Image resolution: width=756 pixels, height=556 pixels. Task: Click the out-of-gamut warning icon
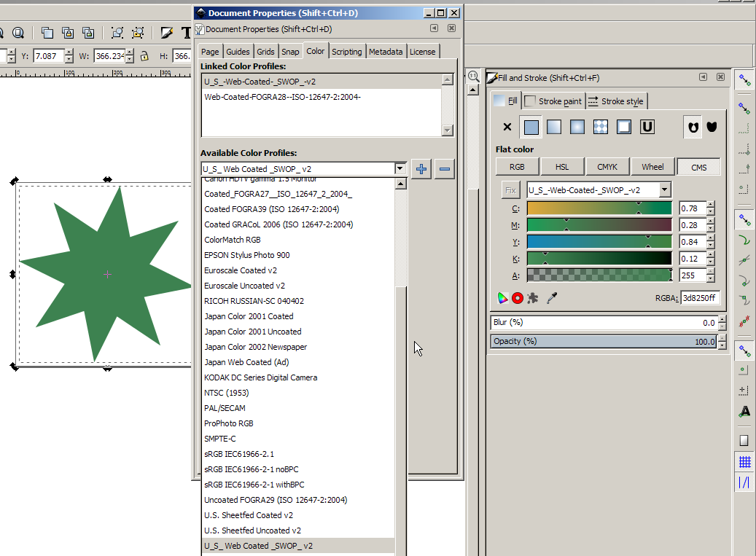point(517,297)
